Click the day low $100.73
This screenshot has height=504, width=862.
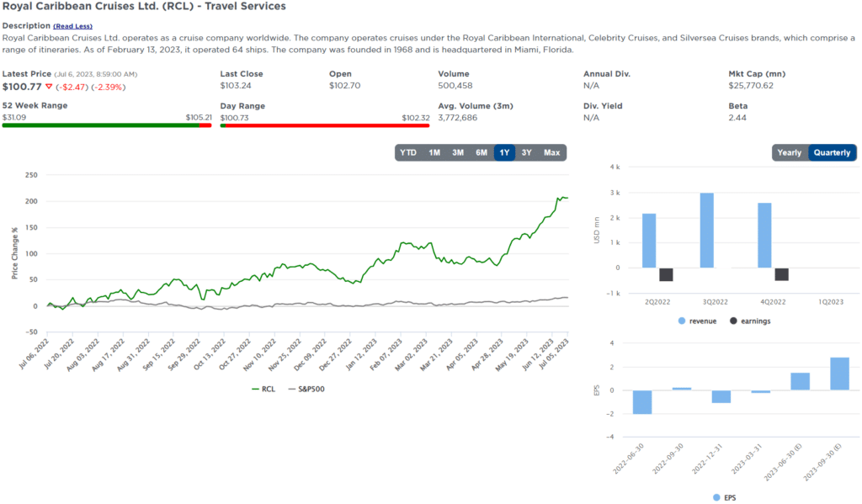tap(234, 118)
